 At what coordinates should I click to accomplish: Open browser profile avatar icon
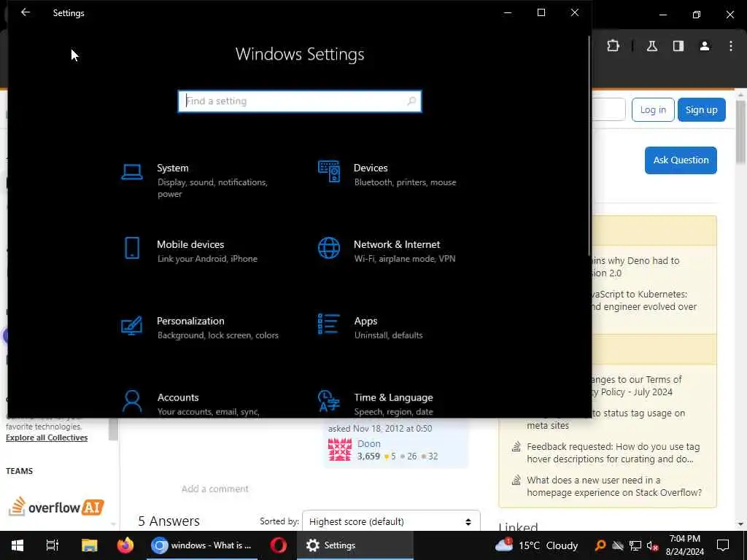pos(705,46)
